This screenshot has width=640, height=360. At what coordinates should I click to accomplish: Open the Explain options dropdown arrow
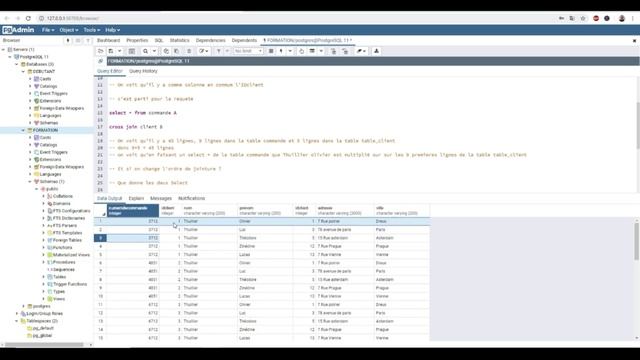321,51
